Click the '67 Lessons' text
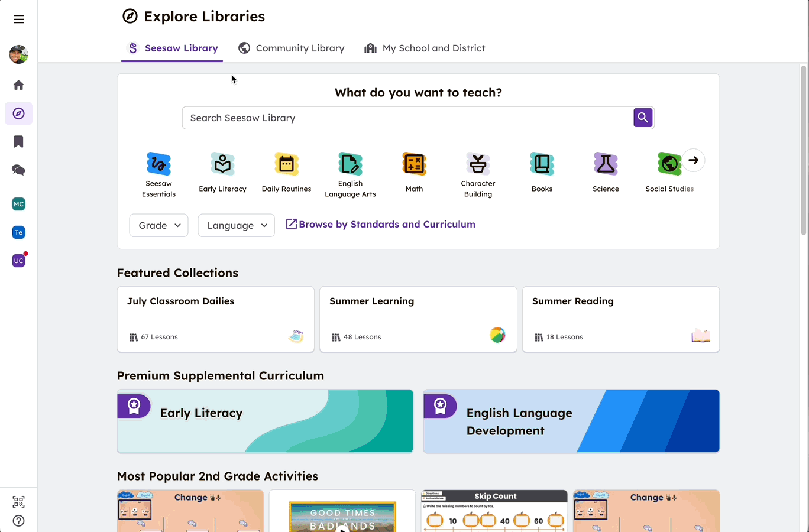The width and height of the screenshot is (809, 532). click(159, 337)
